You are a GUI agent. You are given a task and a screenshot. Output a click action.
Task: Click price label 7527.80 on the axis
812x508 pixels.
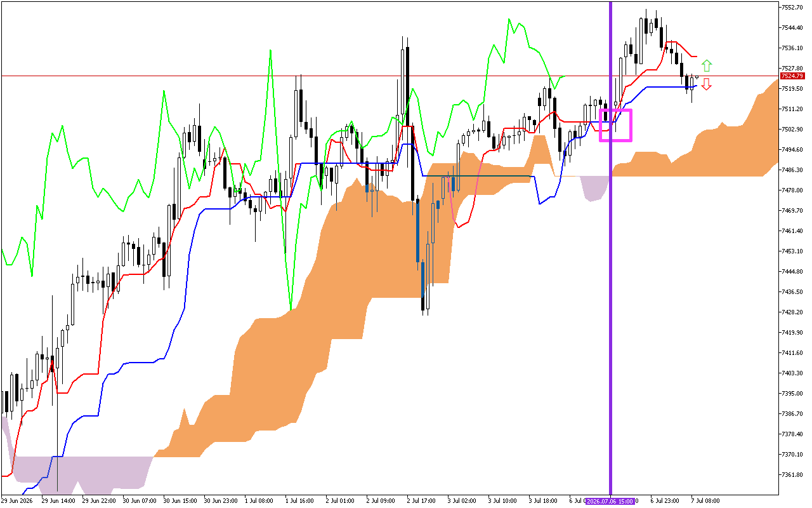click(x=793, y=69)
